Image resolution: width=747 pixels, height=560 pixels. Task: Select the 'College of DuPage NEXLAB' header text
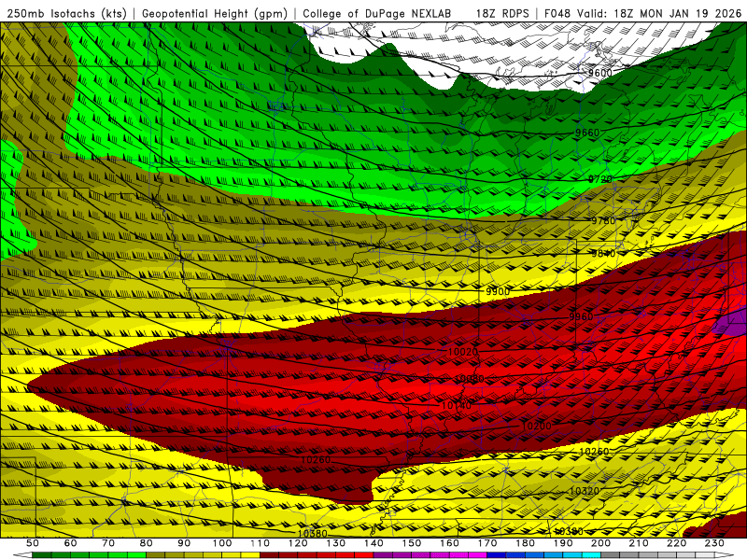(377, 13)
